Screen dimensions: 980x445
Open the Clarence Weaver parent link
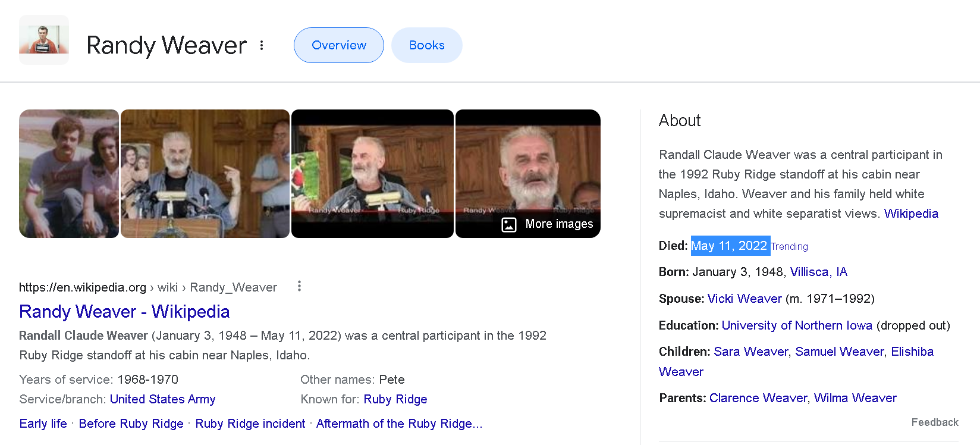[758, 398]
